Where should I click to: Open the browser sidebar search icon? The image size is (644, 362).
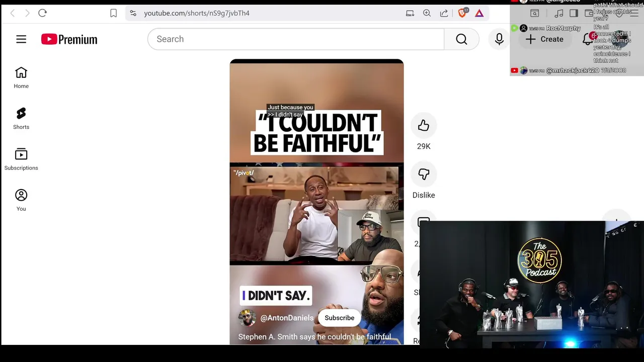click(x=535, y=14)
